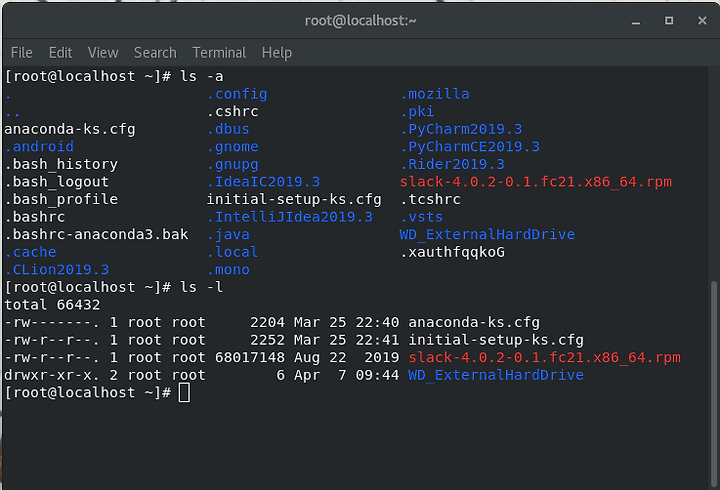Click the .gnupg directory name
Image resolution: width=720 pixels, height=490 pixels.
pyautogui.click(x=232, y=164)
